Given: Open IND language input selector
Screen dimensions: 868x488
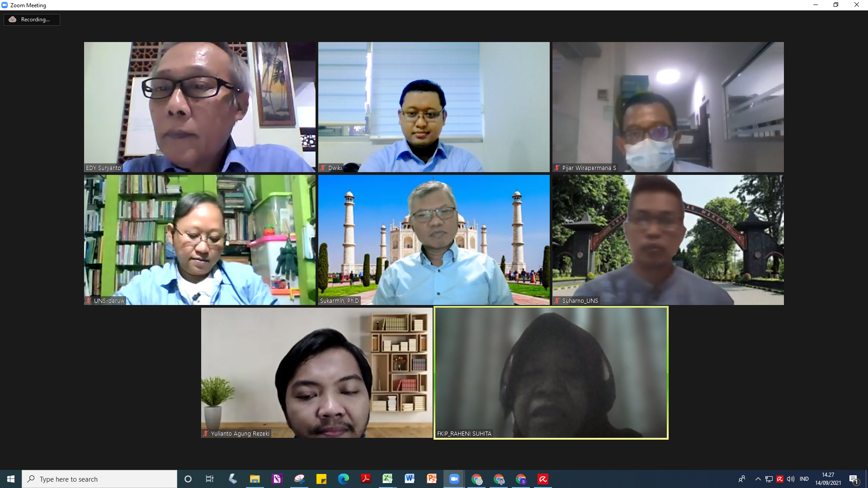Looking at the screenshot, I should pyautogui.click(x=804, y=479).
